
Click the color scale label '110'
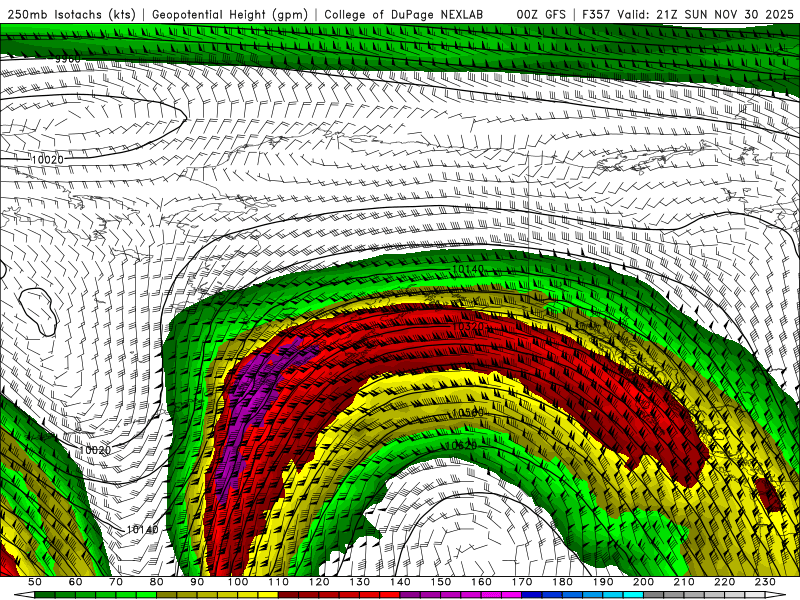click(279, 582)
